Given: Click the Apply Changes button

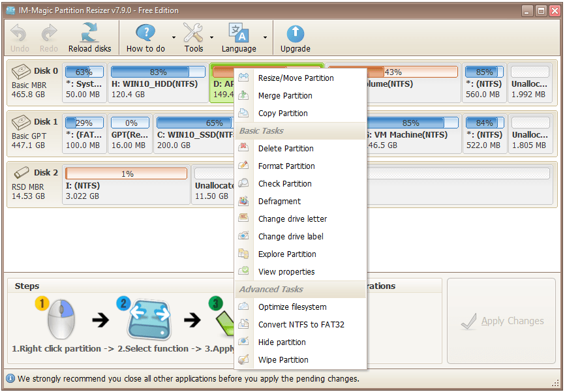Looking at the screenshot, I should point(501,321).
